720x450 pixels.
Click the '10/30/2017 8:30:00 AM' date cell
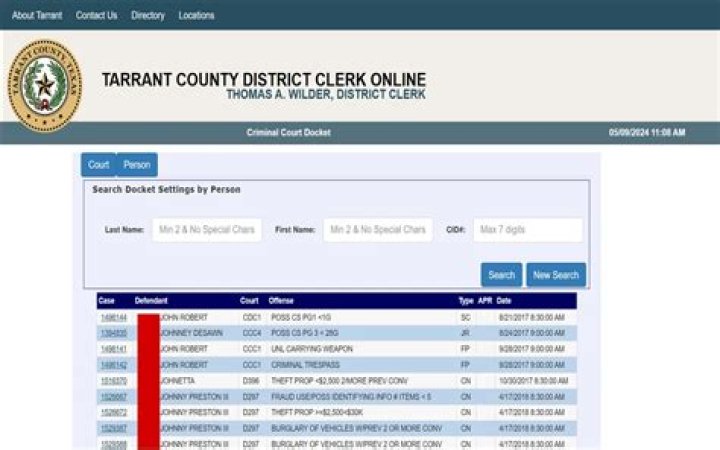point(534,381)
